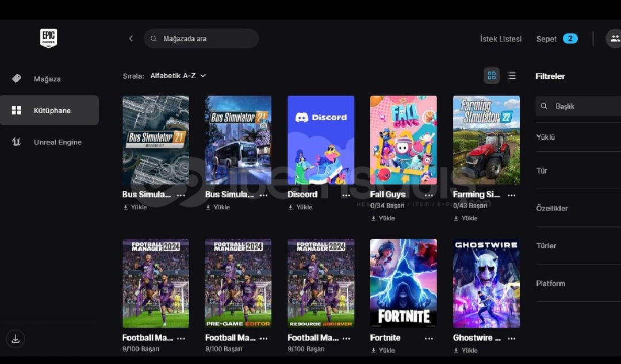Image resolution: width=621 pixels, height=364 pixels.
Task: Open the Bus Simulator 21 bus cover art
Action: point(238,140)
